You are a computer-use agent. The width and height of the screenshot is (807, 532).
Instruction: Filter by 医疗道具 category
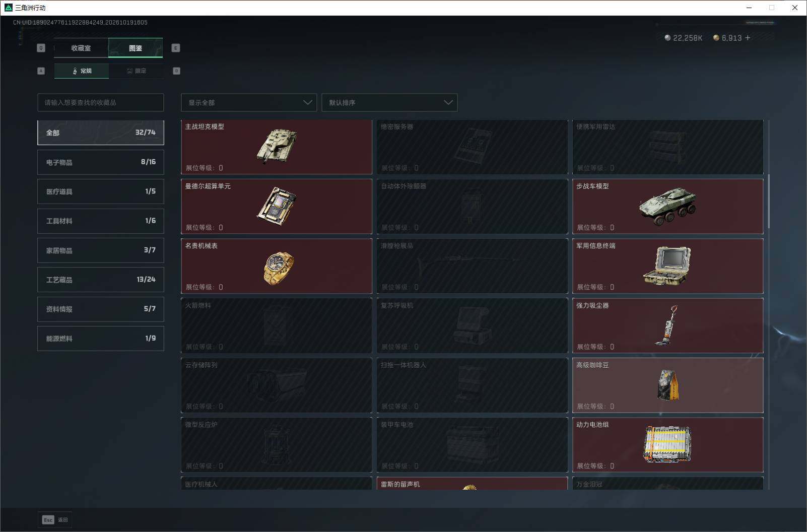[x=101, y=191]
